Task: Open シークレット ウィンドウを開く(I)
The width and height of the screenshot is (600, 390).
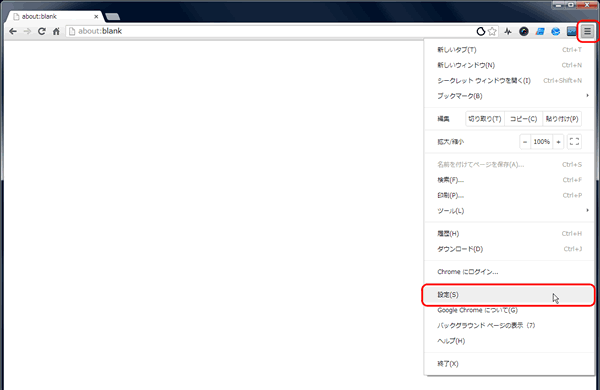Action: tap(509, 80)
